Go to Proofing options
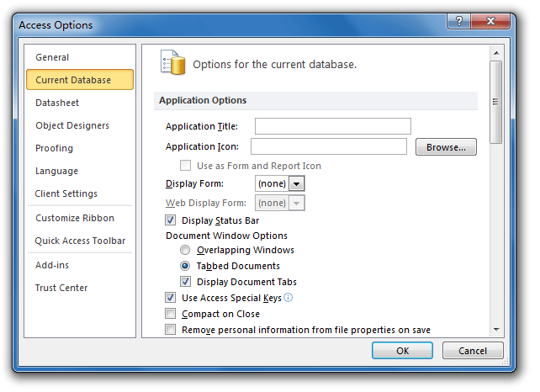The height and width of the screenshot is (392, 540). click(x=80, y=148)
